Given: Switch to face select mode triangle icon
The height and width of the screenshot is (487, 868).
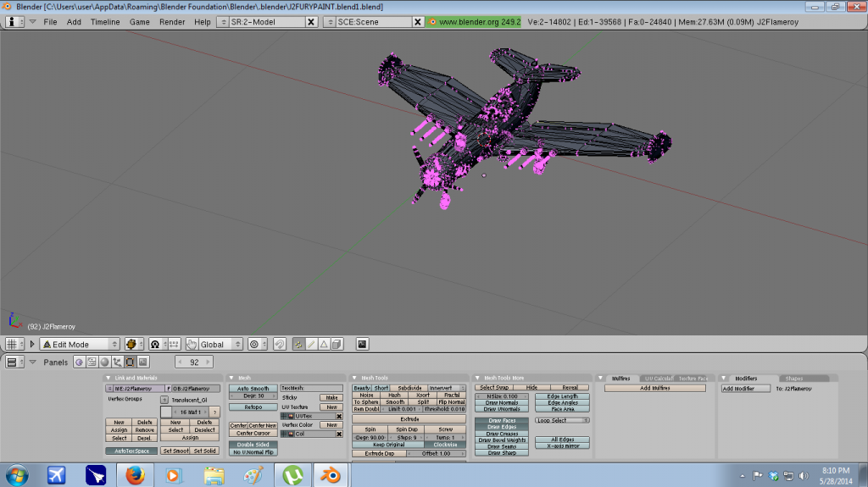Looking at the screenshot, I should coord(324,344).
